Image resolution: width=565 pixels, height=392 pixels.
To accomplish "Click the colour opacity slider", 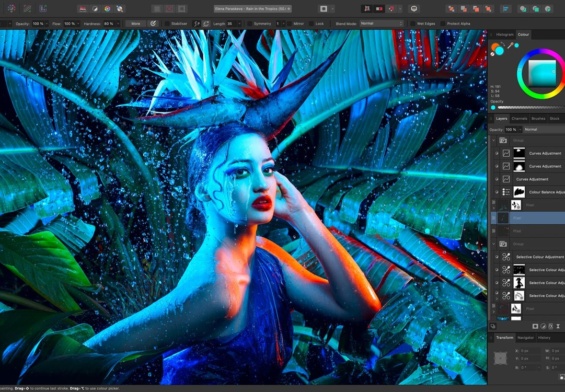I will (x=531, y=108).
